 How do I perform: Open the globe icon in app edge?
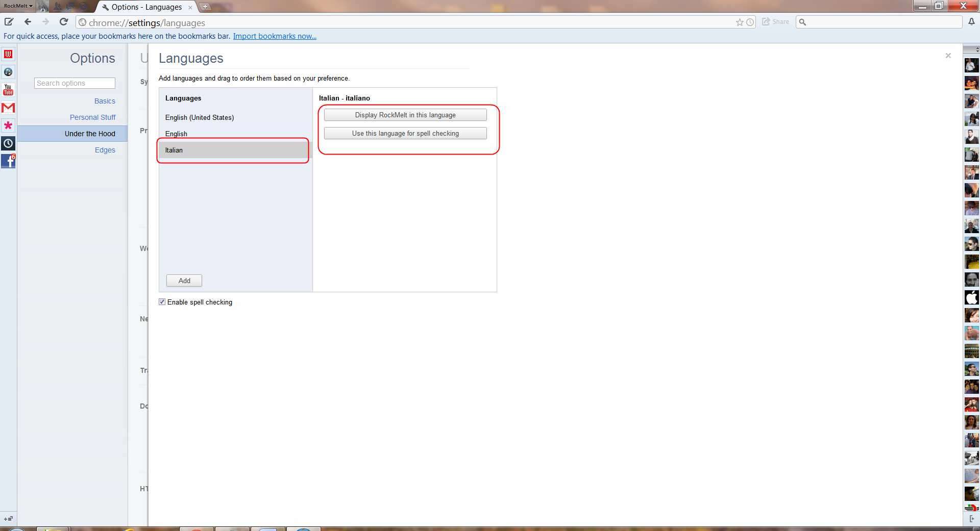8,72
